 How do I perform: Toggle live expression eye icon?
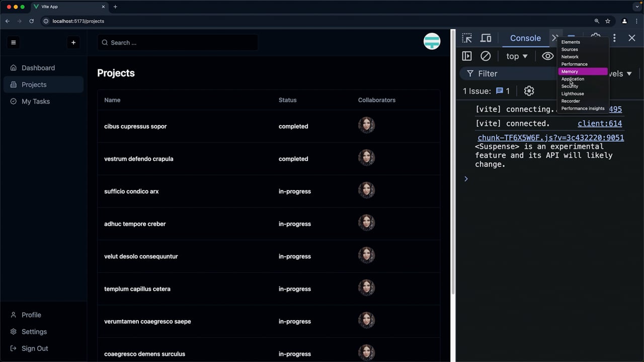click(547, 56)
